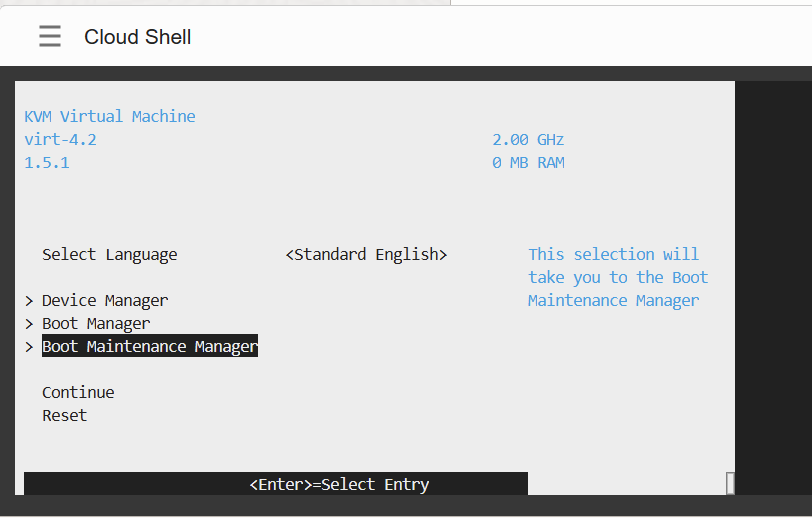Click the 0 MB RAM memory text
812x518 pixels.
tap(528, 163)
